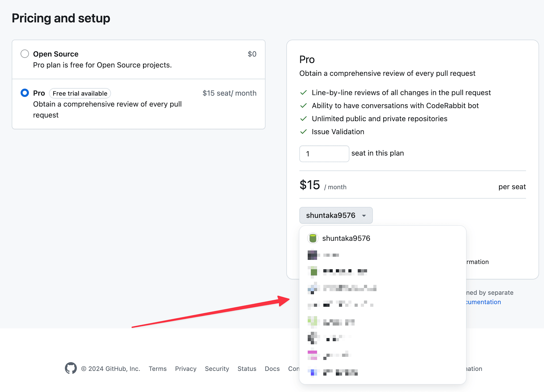
Task: Open the Security footer link
Action: pyautogui.click(x=217, y=369)
